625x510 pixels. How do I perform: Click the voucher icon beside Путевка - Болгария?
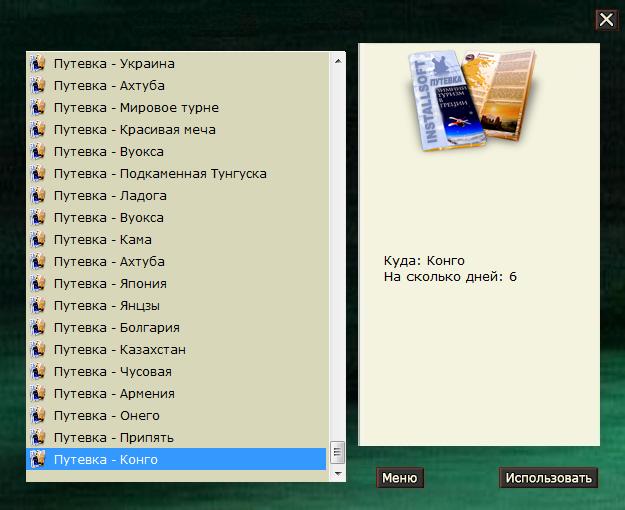tap(38, 327)
